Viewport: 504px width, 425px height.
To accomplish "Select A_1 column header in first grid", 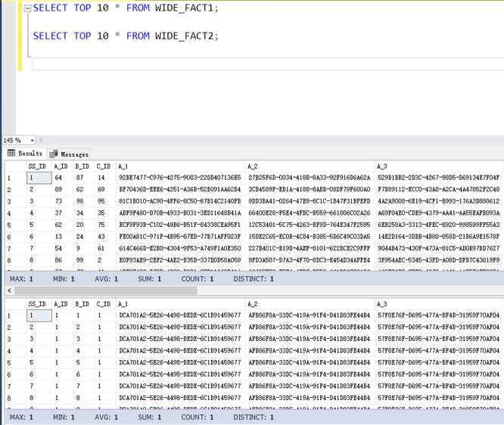I will click(x=180, y=166).
